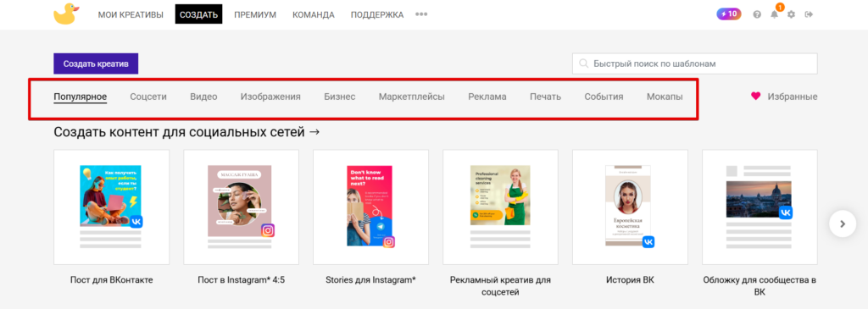Switch to the Бизнес tab
Image resolution: width=868 pixels, height=309 pixels.
340,97
